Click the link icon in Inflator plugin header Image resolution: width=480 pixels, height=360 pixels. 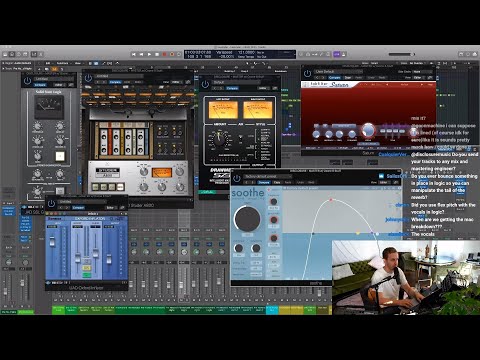pos(122,207)
